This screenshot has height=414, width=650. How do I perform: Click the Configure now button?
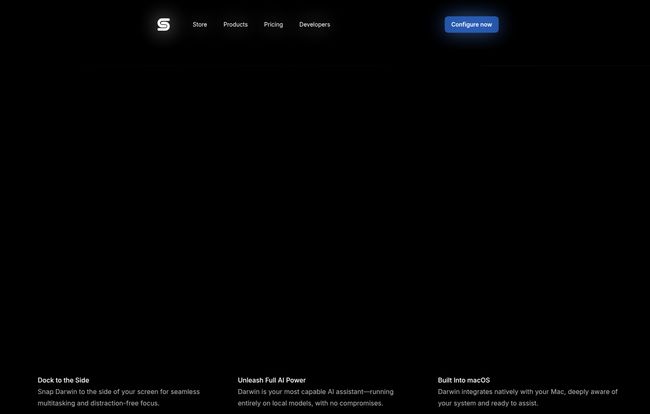[471, 24]
